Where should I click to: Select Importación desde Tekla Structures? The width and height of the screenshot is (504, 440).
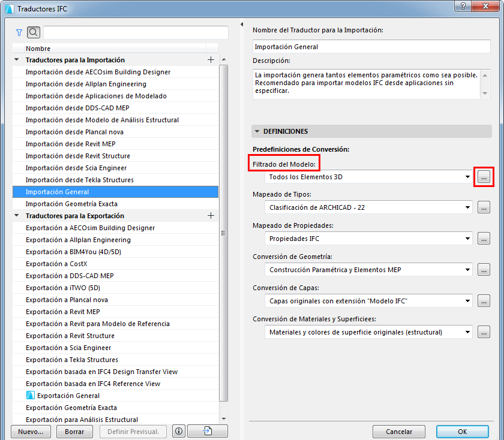coord(115,180)
